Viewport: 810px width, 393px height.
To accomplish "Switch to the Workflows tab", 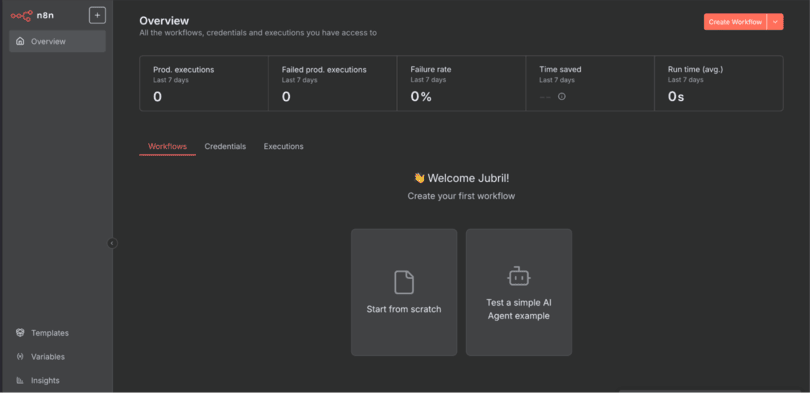I will click(x=167, y=146).
